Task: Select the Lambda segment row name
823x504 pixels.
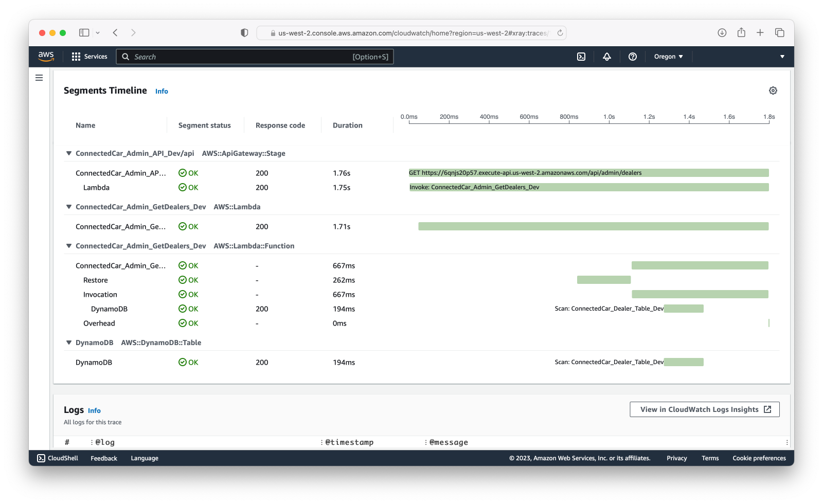Action: tap(96, 188)
